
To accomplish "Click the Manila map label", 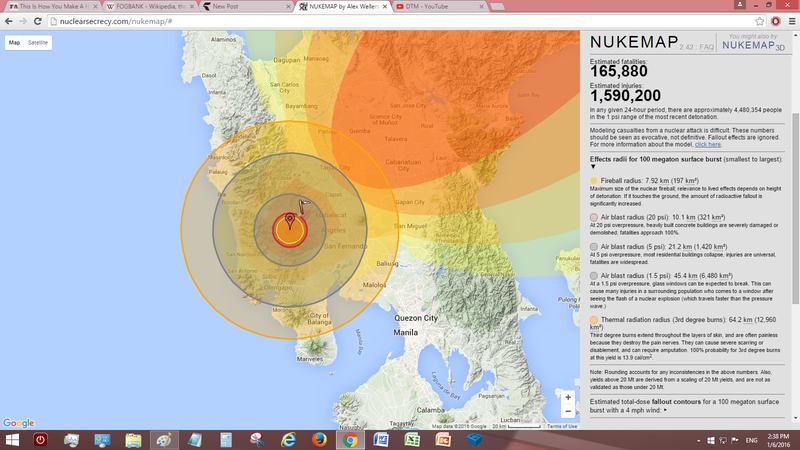I will 406,332.
